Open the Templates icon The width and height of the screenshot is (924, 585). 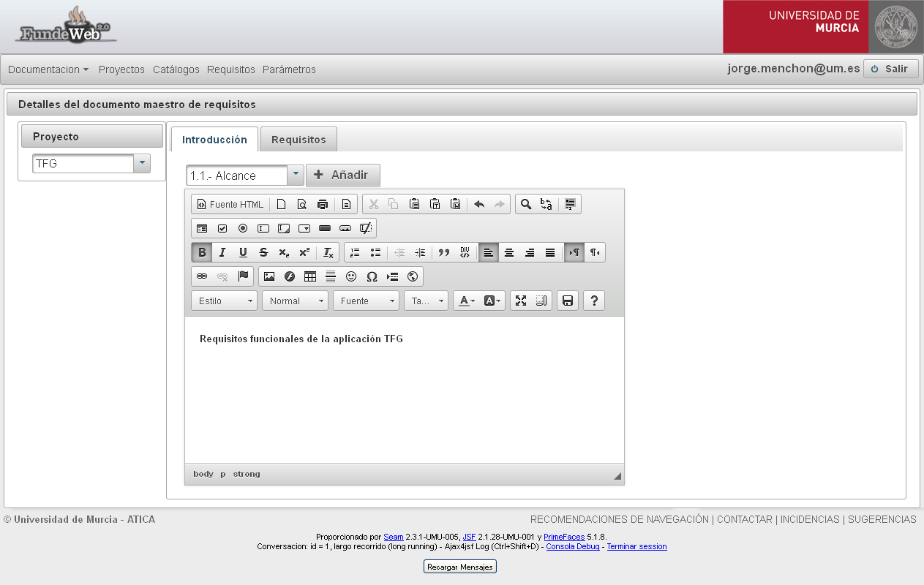(x=347, y=205)
